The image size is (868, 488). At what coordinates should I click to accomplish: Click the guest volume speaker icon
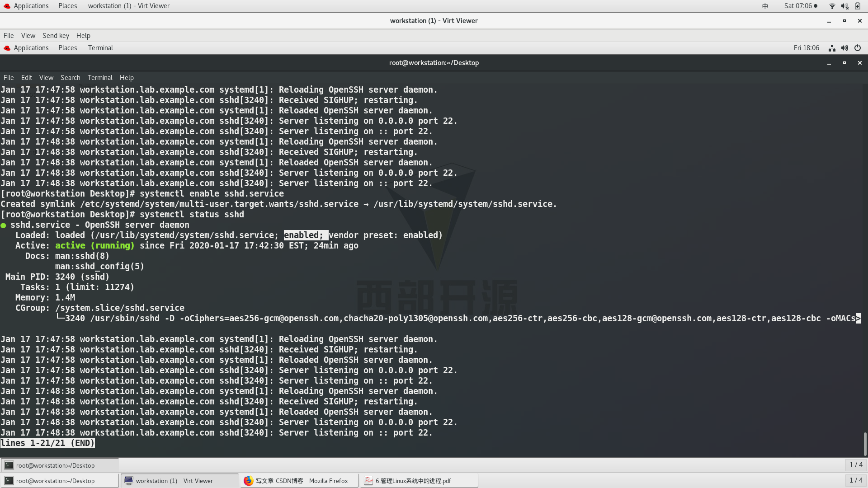[844, 48]
